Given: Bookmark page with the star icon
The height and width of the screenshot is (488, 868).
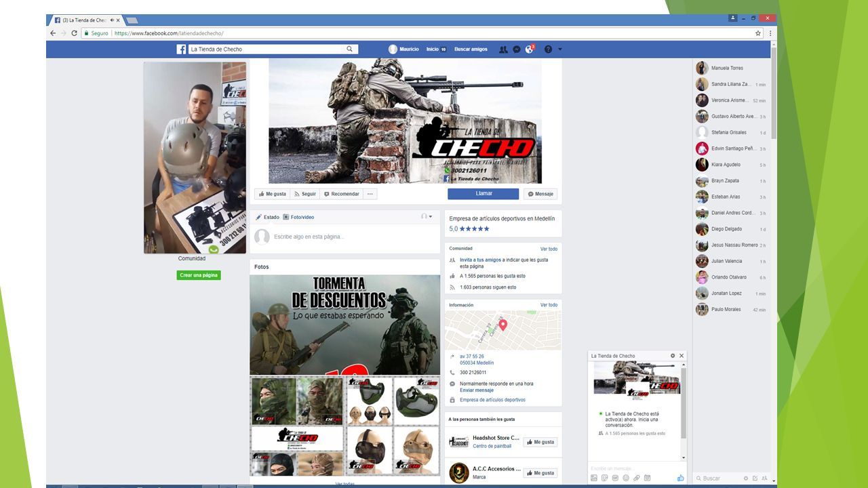Looking at the screenshot, I should (758, 33).
